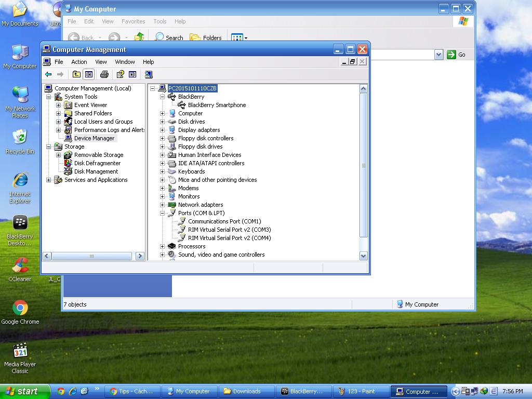Open Favorites menu in My Computer window
532x399 pixels.
point(134,21)
